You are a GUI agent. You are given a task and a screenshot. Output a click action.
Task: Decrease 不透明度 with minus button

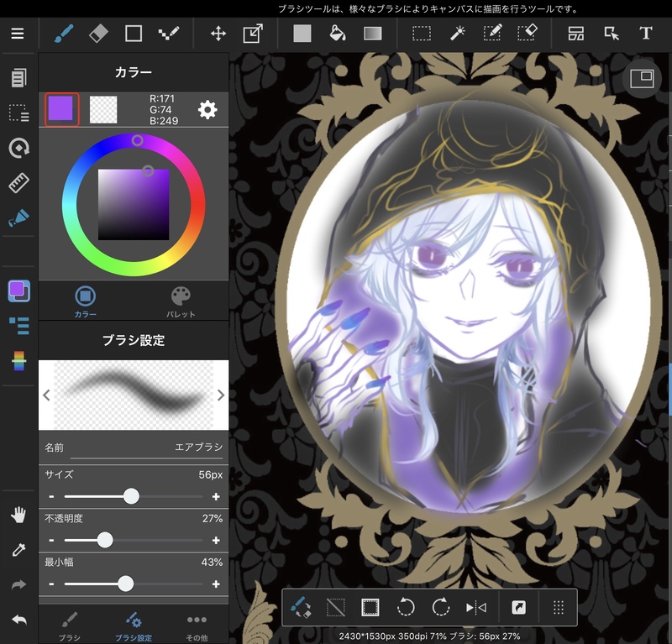51,541
